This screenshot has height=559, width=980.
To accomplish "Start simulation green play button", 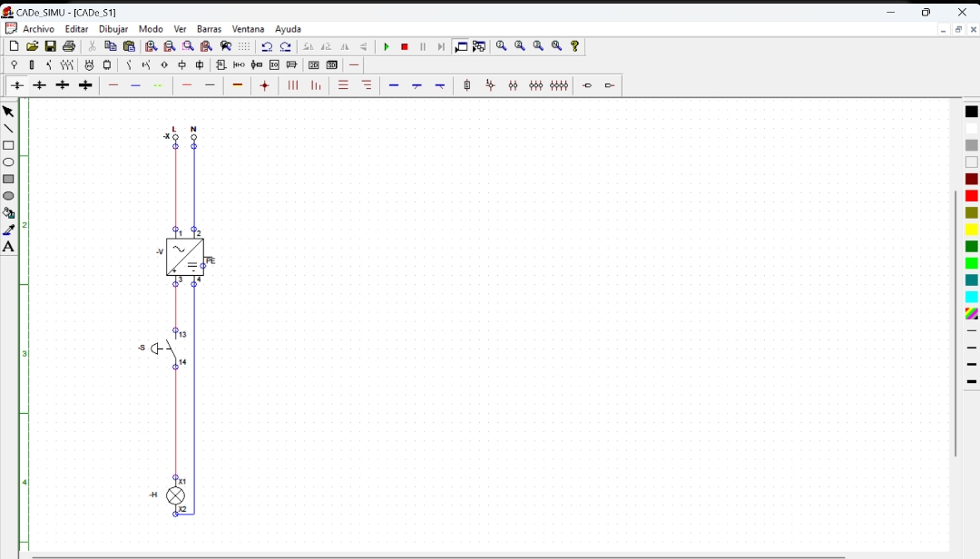I will click(x=387, y=47).
